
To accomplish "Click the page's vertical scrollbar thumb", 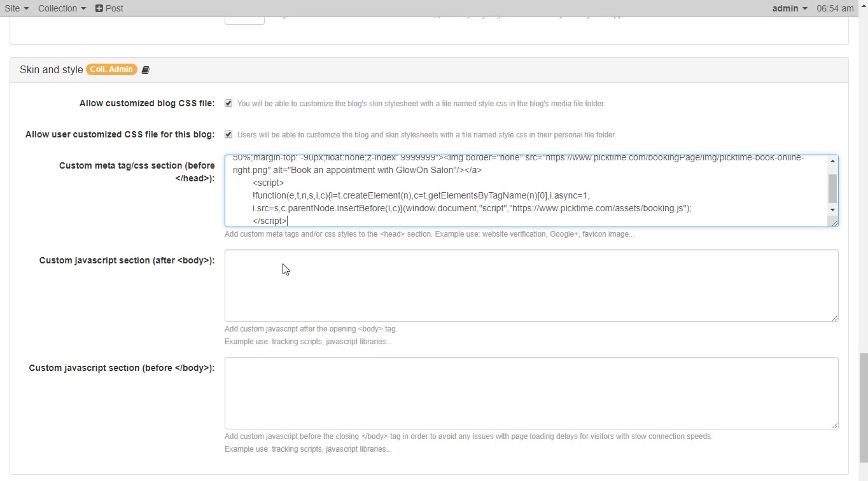I will [863, 407].
